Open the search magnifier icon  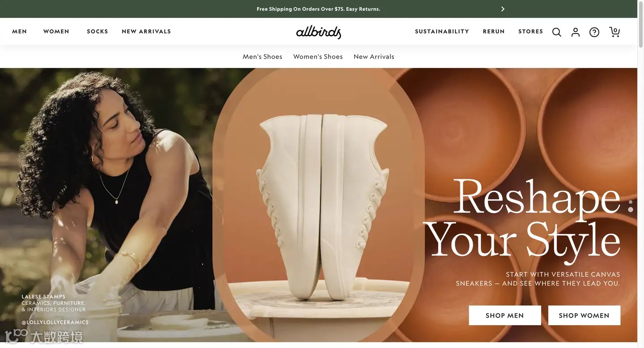pyautogui.click(x=557, y=32)
